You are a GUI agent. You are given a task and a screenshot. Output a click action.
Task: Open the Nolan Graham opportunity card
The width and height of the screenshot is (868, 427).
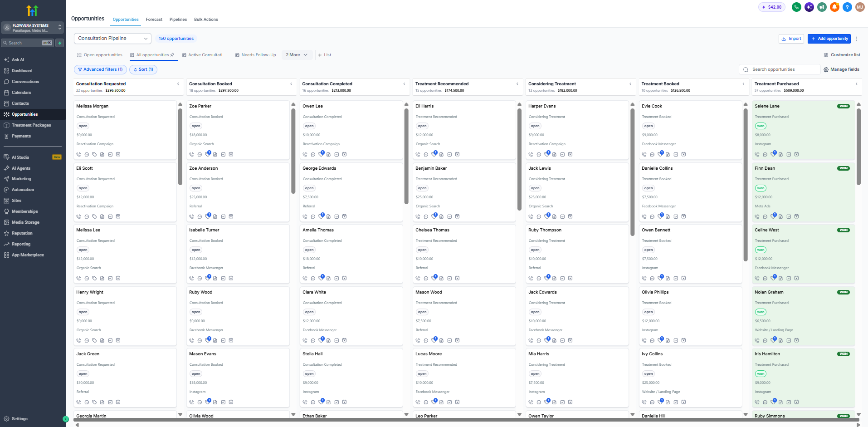pos(804,315)
